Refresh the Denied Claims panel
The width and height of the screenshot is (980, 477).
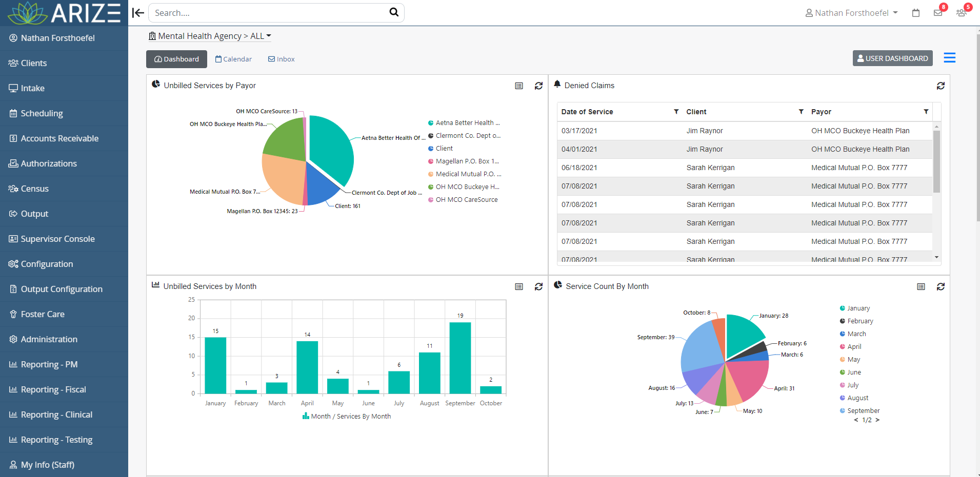coord(941,86)
